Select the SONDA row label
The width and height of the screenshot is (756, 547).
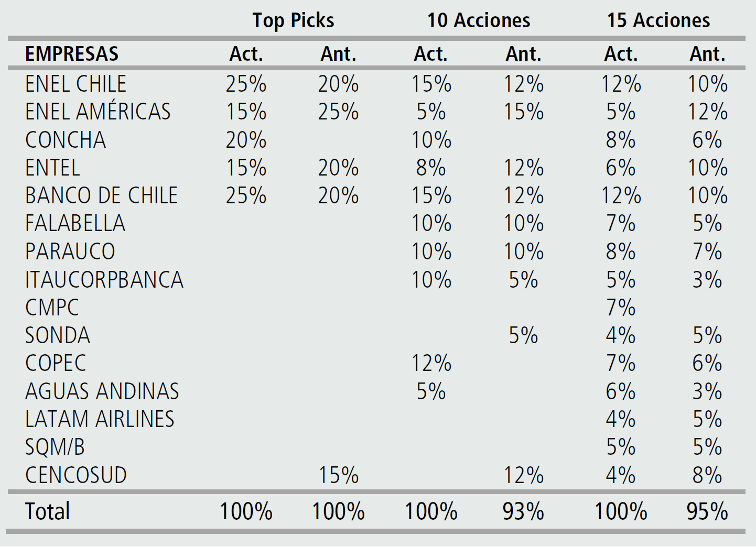58,335
